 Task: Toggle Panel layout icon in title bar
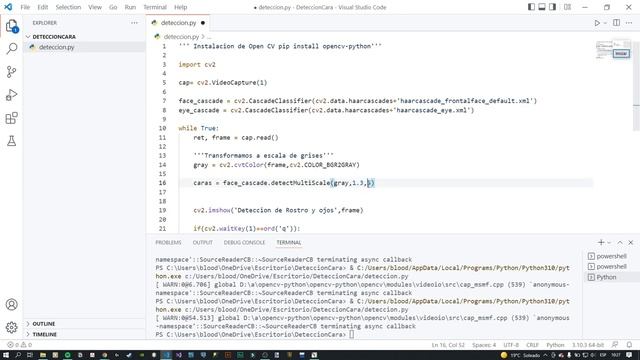tap(542, 7)
